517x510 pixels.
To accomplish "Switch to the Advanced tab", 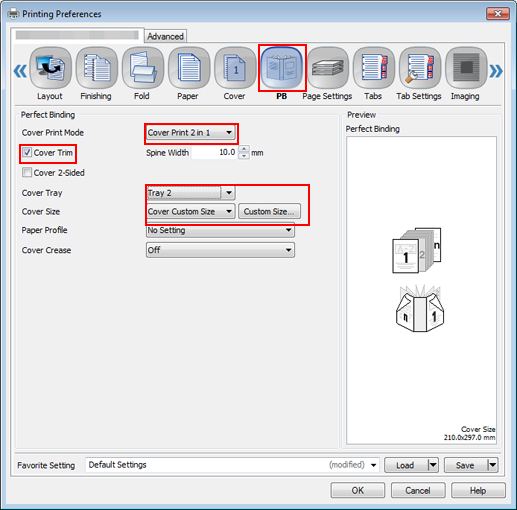I will point(165,36).
